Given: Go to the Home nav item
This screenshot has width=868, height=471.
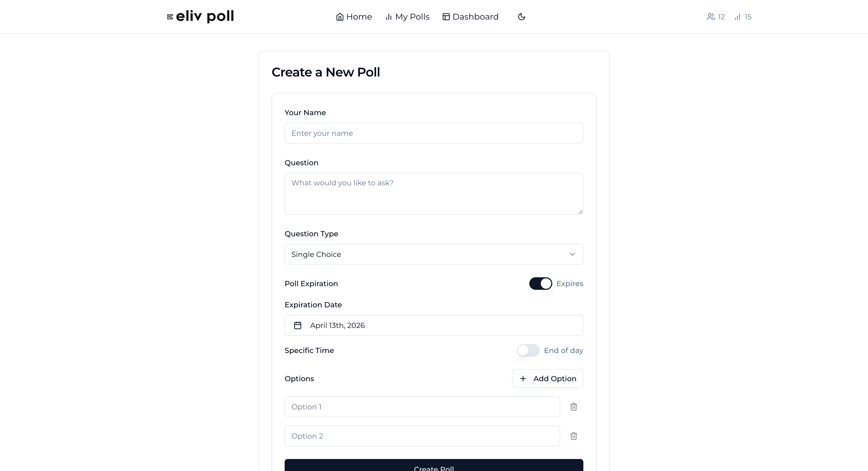Looking at the screenshot, I should 354,17.
